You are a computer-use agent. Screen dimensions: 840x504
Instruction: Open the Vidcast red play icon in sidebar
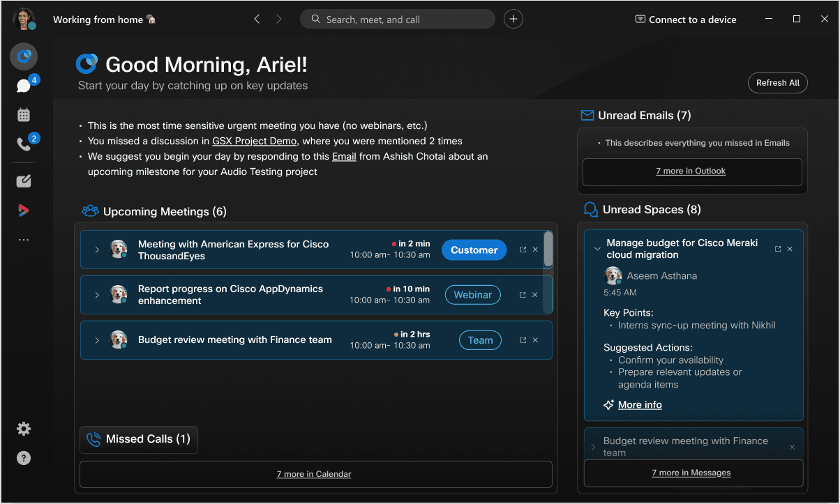[24, 211]
